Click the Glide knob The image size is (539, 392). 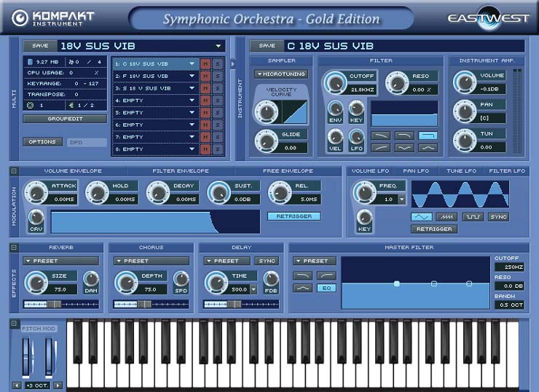[x=266, y=141]
